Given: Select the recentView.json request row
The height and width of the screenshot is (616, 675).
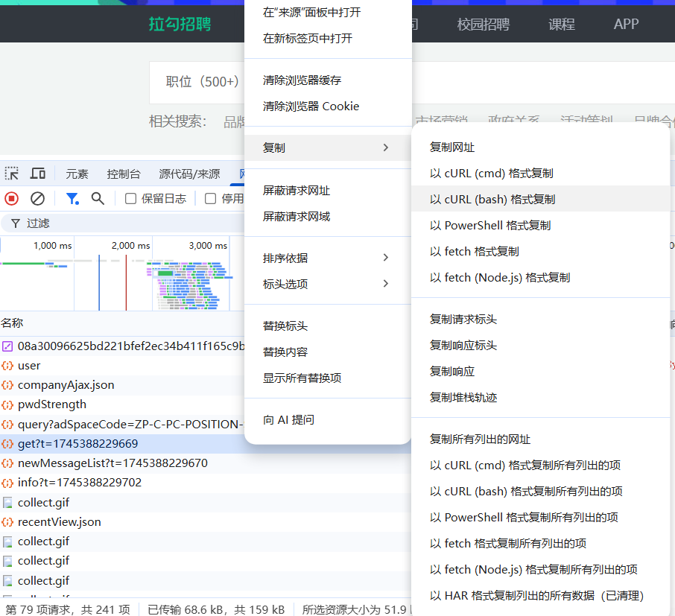Looking at the screenshot, I should pyautogui.click(x=60, y=522).
